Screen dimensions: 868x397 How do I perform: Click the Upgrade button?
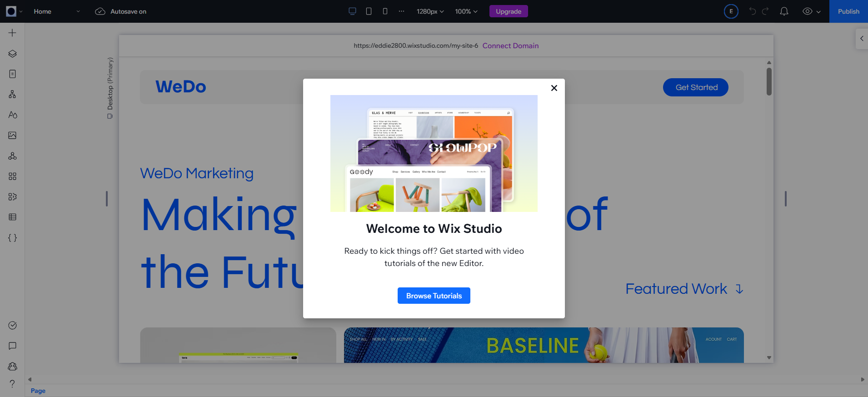pyautogui.click(x=509, y=11)
